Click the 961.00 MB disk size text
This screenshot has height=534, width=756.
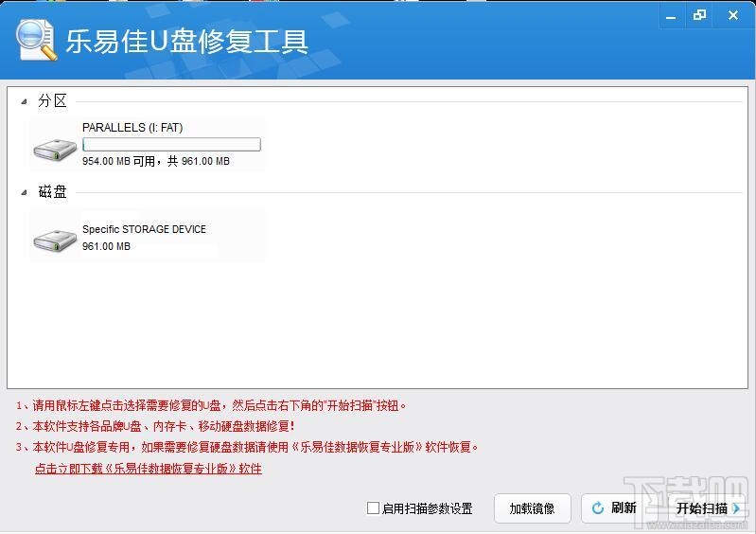tap(106, 246)
